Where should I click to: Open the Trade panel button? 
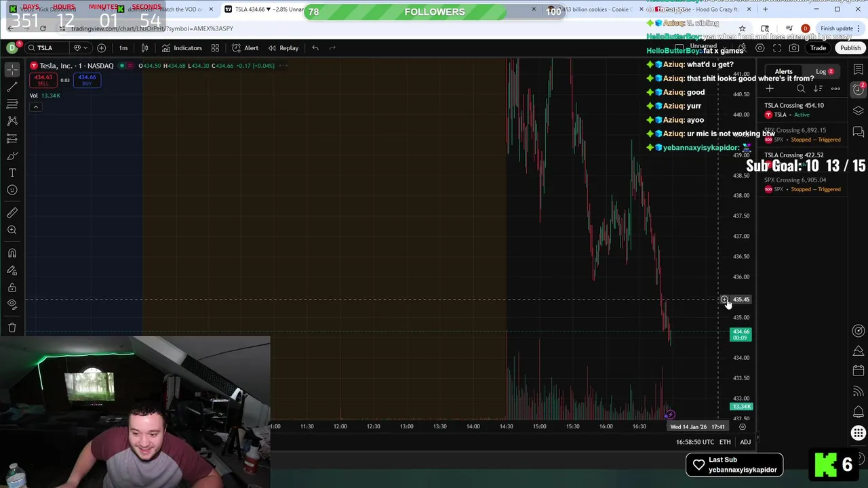[818, 47]
